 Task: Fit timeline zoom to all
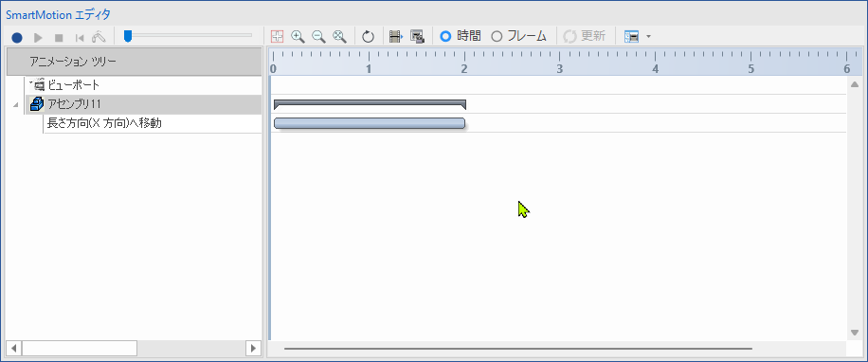coord(339,37)
